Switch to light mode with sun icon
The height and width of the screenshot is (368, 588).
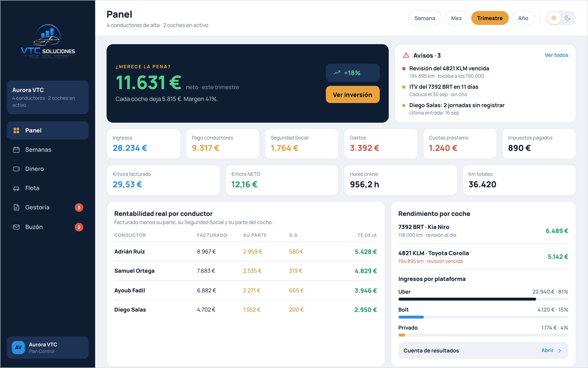[554, 18]
